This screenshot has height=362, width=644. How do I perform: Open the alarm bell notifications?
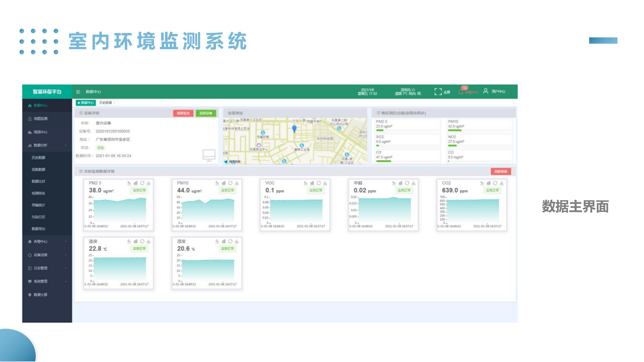coord(461,92)
